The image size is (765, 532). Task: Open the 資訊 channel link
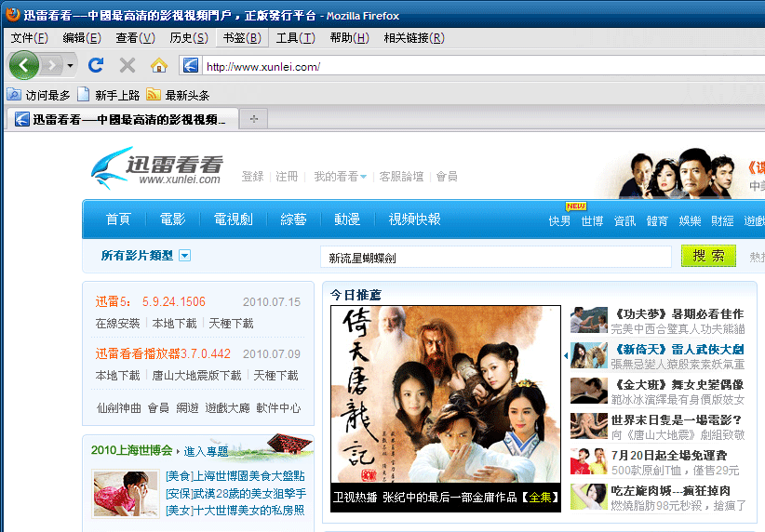coord(624,221)
